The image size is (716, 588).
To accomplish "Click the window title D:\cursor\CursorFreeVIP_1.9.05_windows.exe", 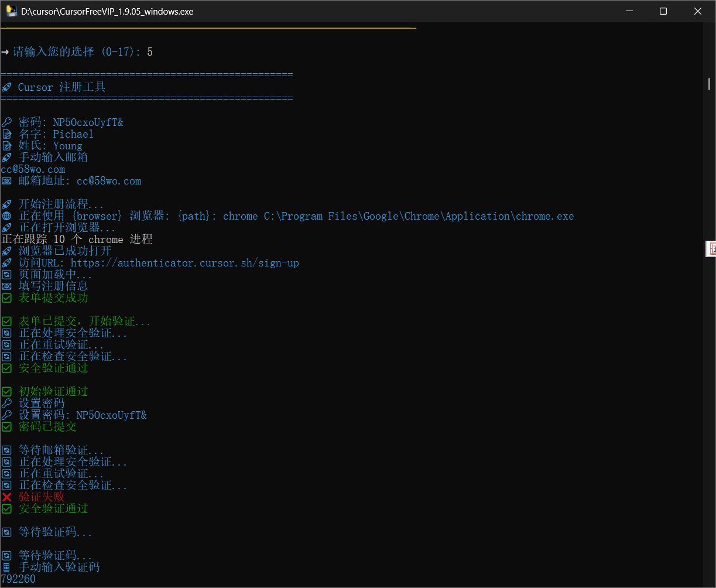I will click(x=107, y=11).
